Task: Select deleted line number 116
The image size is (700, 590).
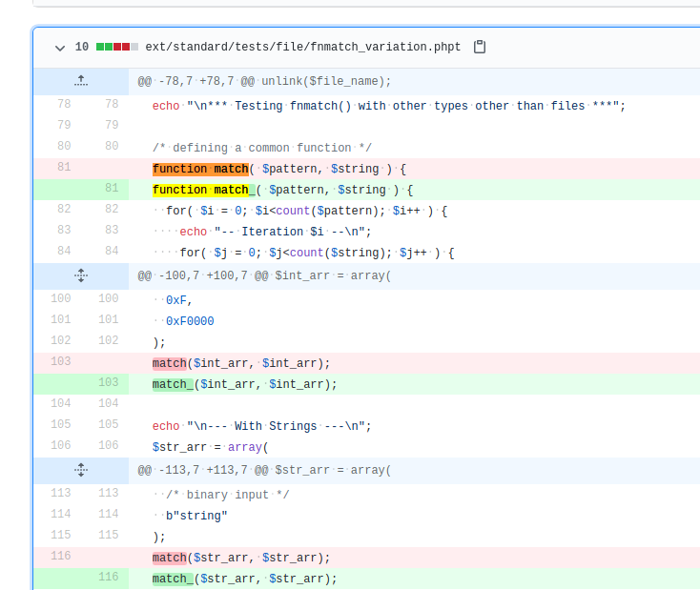Action: point(61,556)
